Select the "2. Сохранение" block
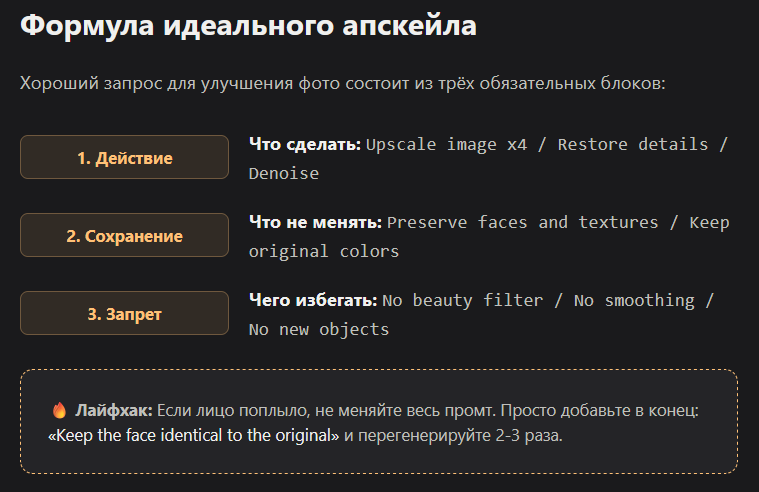The width and height of the screenshot is (759, 492). pyautogui.click(x=124, y=235)
